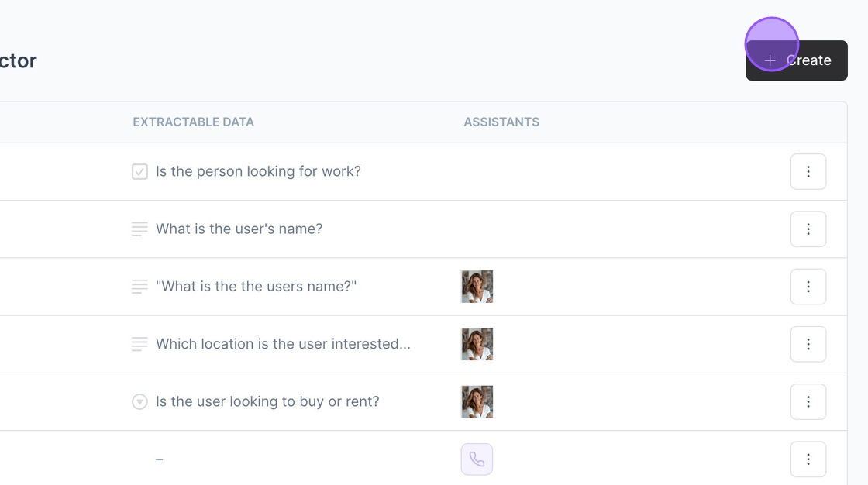This screenshot has width=868, height=485.
Task: Click text-type icon beside "What is the user's name?"
Action: 139,229
